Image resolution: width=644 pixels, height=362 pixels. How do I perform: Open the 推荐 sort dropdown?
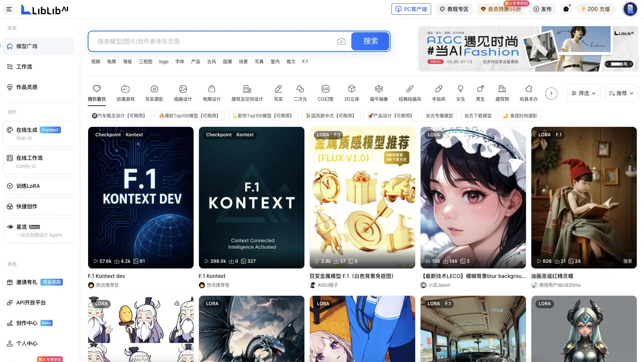[622, 93]
